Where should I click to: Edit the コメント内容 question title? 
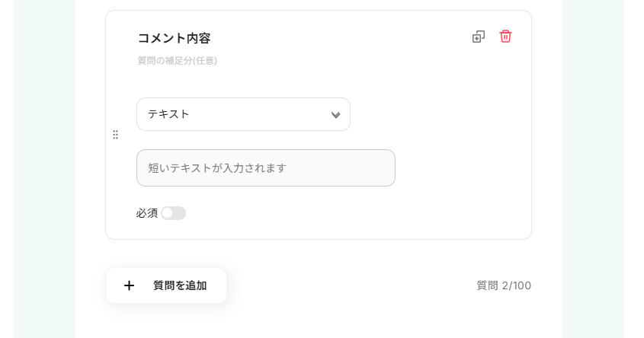[x=174, y=38]
